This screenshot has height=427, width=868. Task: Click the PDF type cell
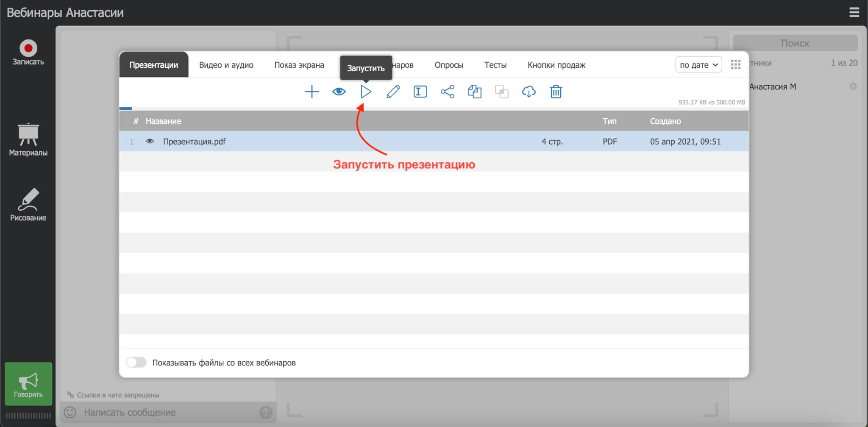[x=610, y=142]
